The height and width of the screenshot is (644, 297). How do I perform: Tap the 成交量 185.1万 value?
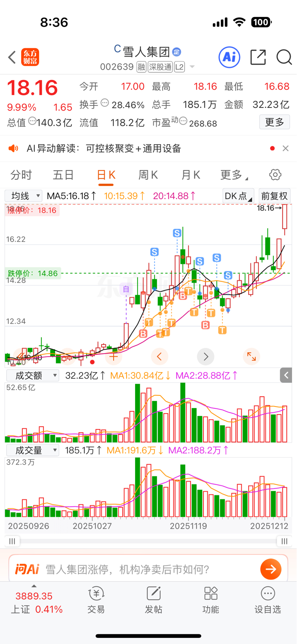(83, 450)
